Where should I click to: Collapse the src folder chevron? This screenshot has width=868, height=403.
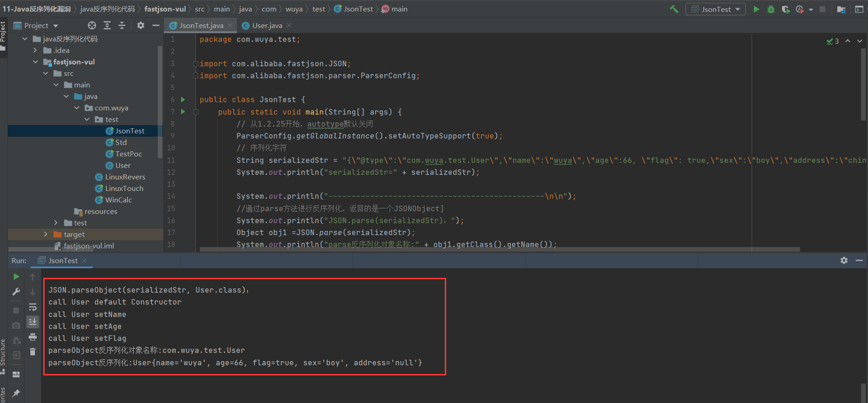coord(46,73)
